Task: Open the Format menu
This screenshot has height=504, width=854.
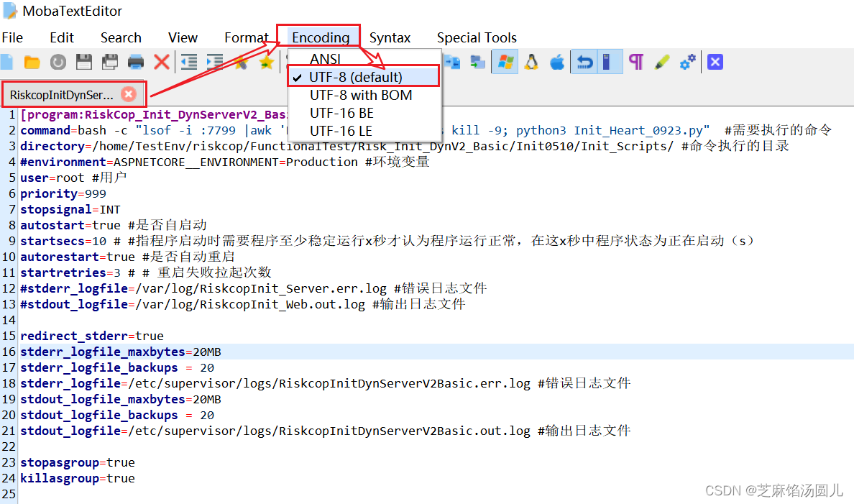Action: [x=246, y=37]
